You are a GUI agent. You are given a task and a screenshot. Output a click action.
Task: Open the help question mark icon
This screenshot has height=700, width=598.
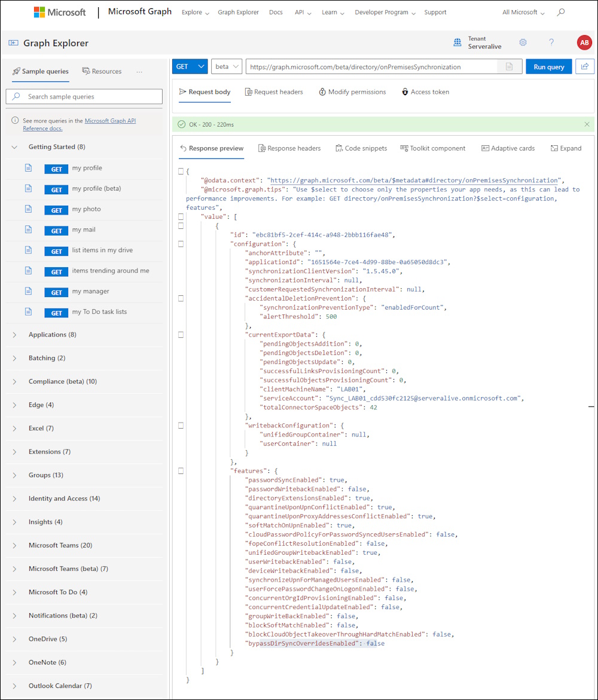pos(551,42)
